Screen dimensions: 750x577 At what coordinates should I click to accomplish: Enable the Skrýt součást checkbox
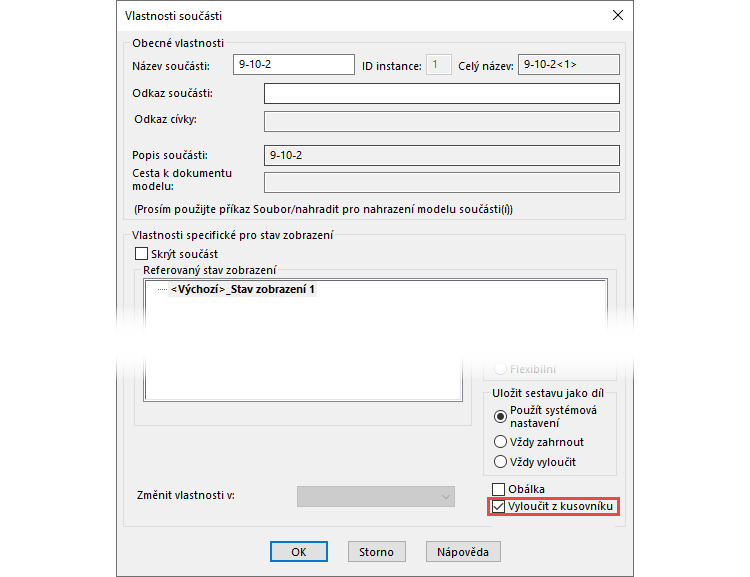141,254
